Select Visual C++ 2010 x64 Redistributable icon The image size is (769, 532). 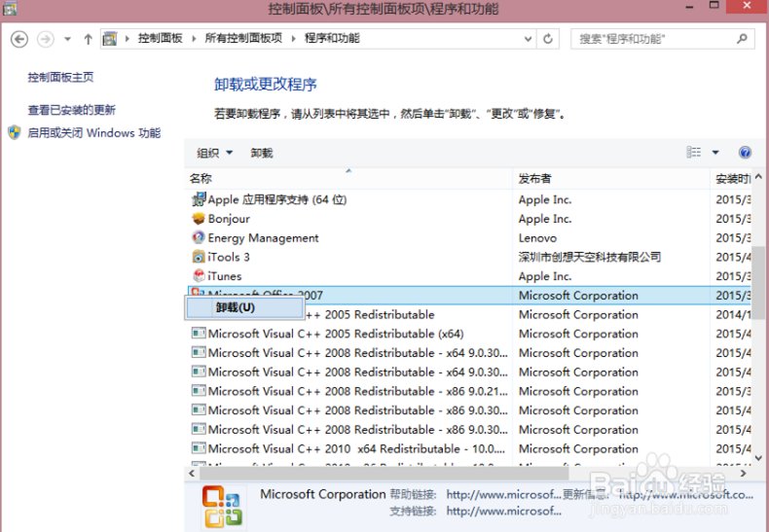[199, 448]
